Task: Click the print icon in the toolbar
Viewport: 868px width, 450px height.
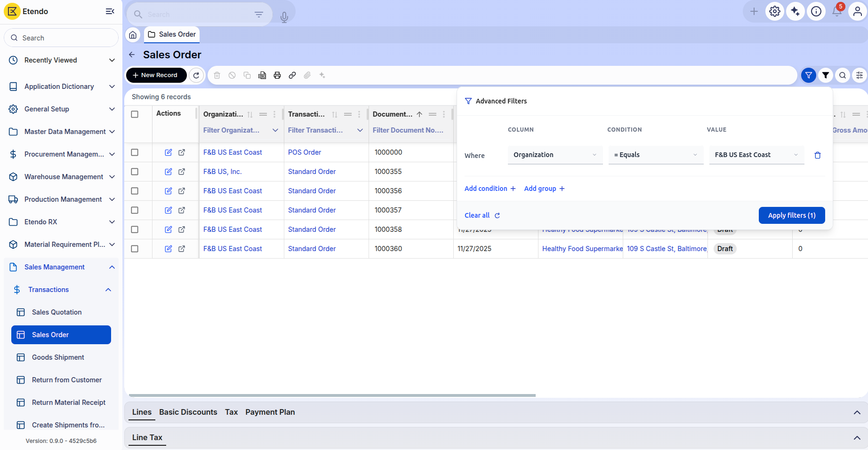Action: (277, 75)
